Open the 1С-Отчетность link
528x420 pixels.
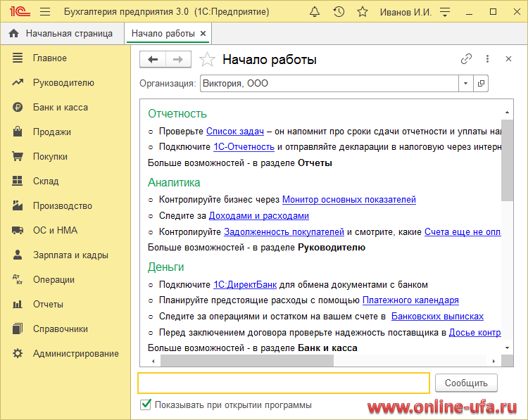tap(244, 147)
